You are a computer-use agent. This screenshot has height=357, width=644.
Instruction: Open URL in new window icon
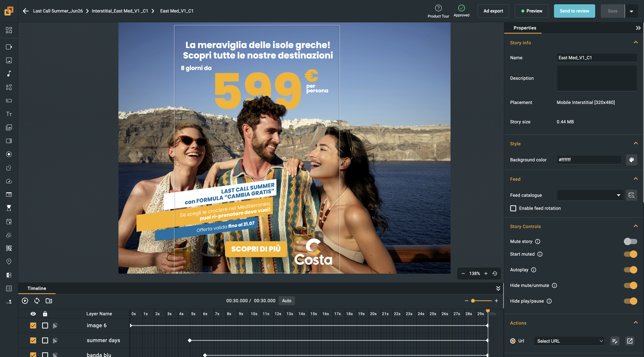629,341
